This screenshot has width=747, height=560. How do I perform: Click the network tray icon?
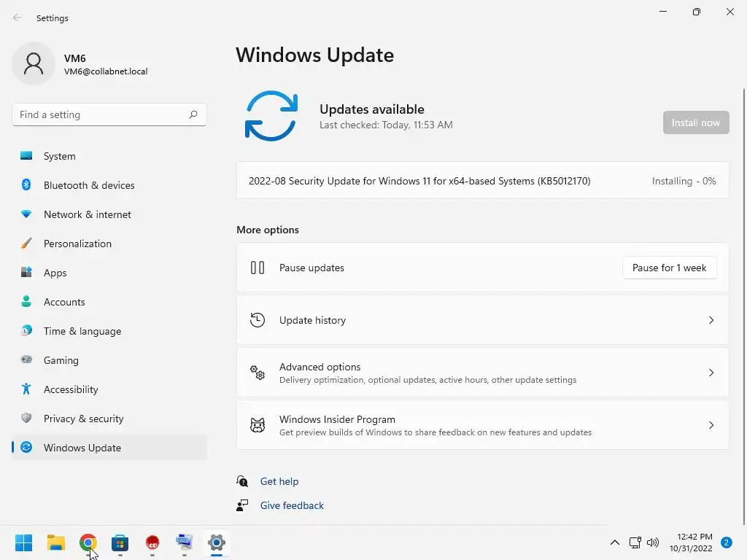pos(635,542)
